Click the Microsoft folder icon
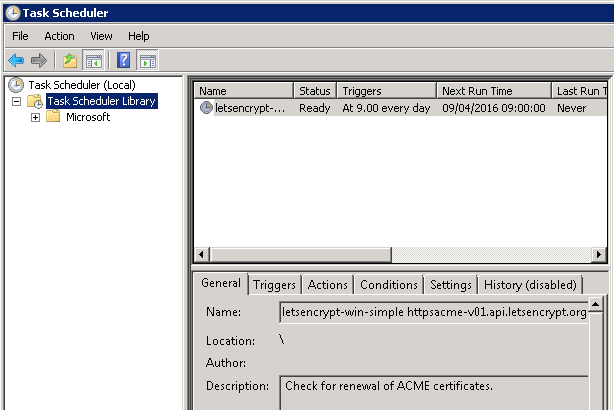 click(53, 117)
